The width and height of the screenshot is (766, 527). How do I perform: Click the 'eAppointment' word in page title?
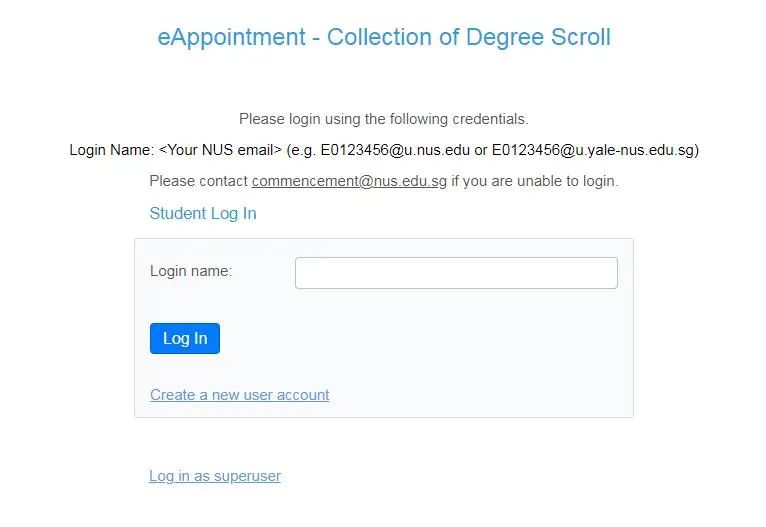coord(231,38)
